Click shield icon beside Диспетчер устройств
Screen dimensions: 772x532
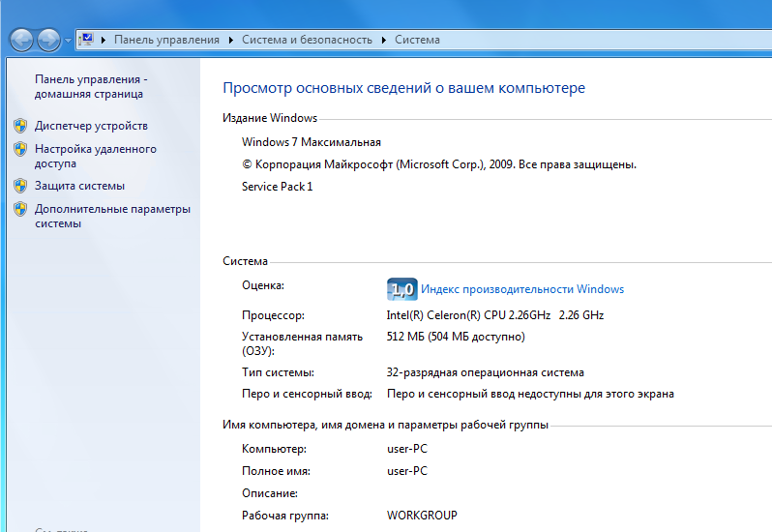pos(20,126)
